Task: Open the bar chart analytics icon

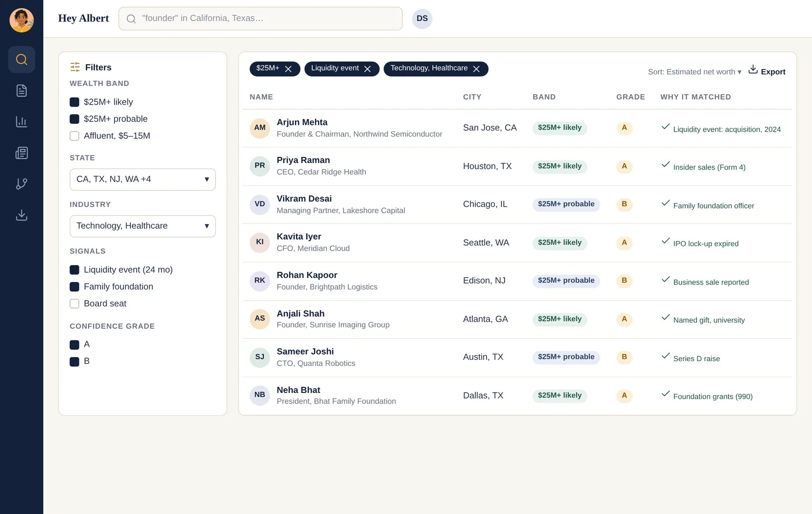Action: (x=22, y=122)
